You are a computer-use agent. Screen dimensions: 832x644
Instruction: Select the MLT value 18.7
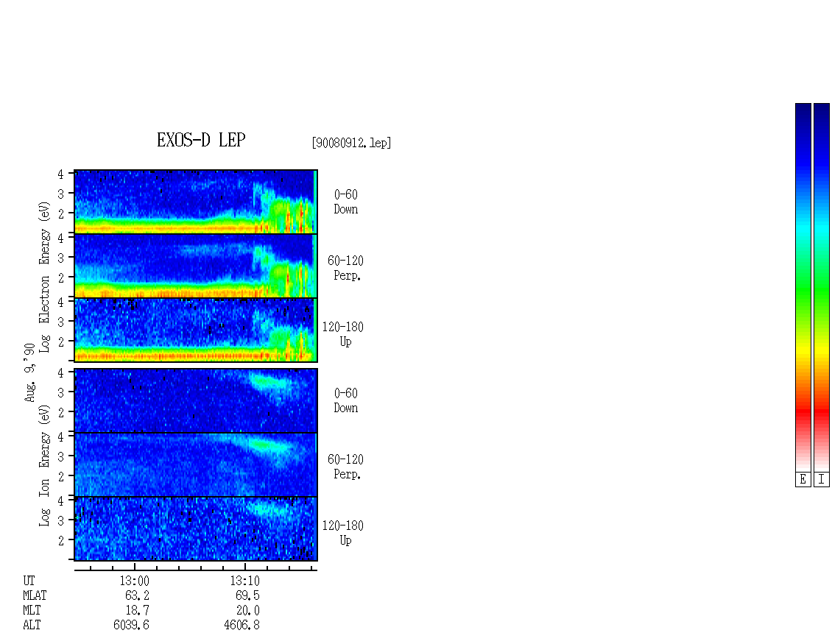(x=137, y=610)
